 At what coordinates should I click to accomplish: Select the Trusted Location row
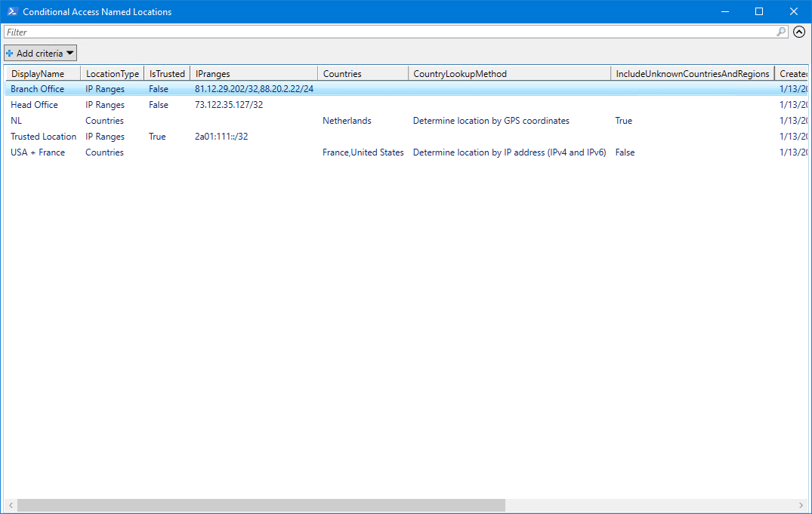44,137
